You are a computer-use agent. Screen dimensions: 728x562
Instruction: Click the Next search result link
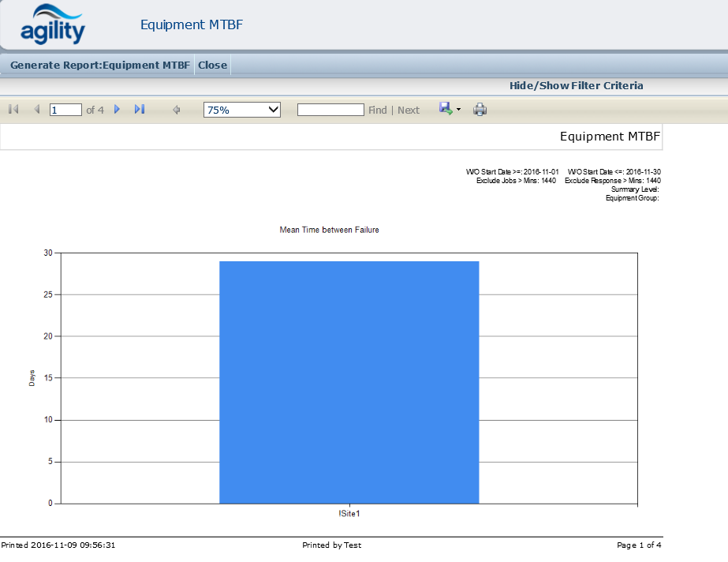pyautogui.click(x=409, y=111)
